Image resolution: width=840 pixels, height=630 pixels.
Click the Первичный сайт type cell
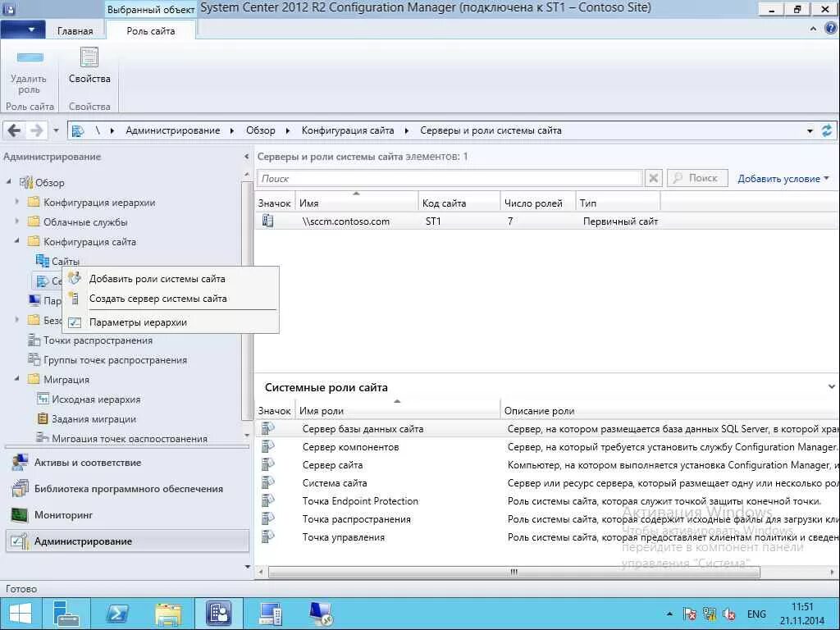tap(620, 221)
